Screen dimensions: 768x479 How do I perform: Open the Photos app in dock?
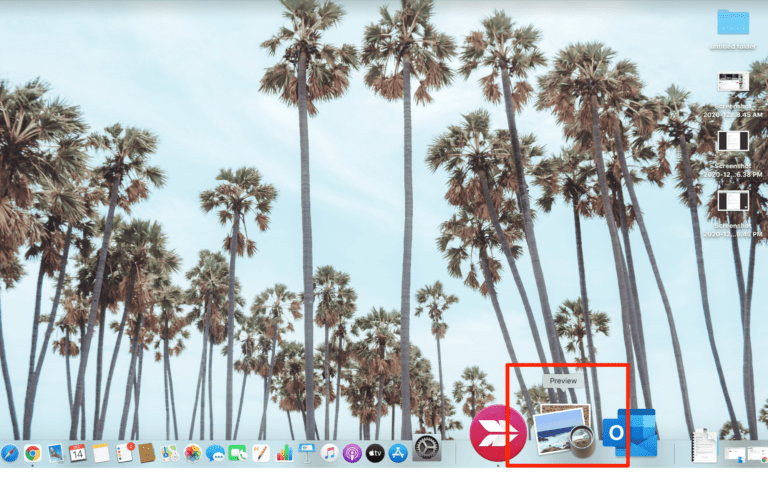192,453
